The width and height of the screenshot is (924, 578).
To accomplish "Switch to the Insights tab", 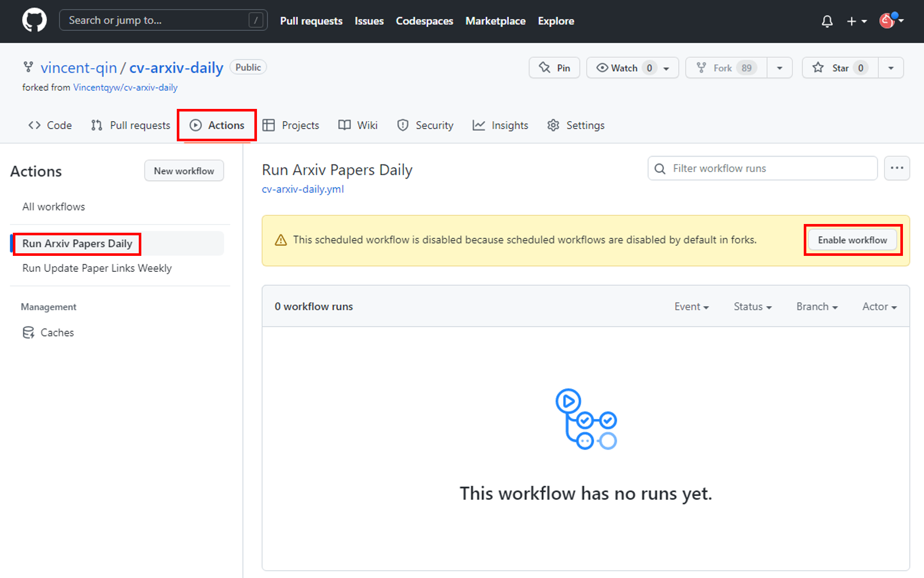I will click(x=501, y=125).
